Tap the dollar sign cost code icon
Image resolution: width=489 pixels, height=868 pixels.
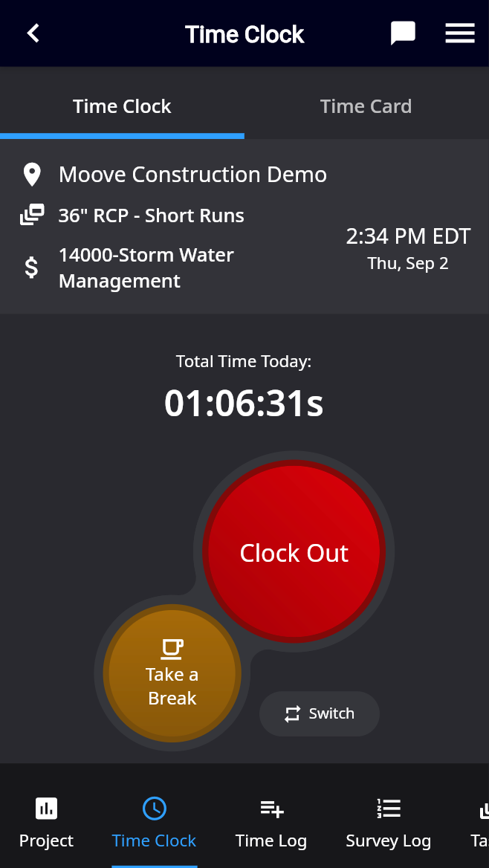tap(32, 268)
